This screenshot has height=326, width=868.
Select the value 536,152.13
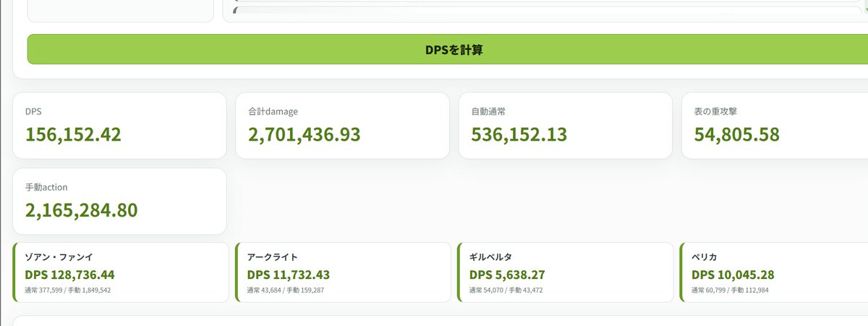coord(519,134)
